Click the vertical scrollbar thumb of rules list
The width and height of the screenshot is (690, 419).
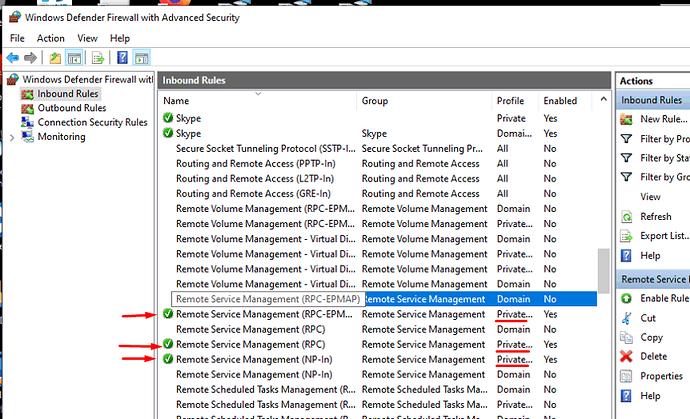pos(604,271)
